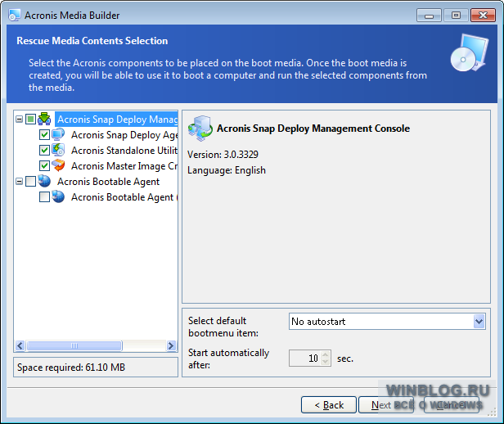Click the seconds input field showing 10
The height and width of the screenshot is (424, 504).
coord(305,358)
